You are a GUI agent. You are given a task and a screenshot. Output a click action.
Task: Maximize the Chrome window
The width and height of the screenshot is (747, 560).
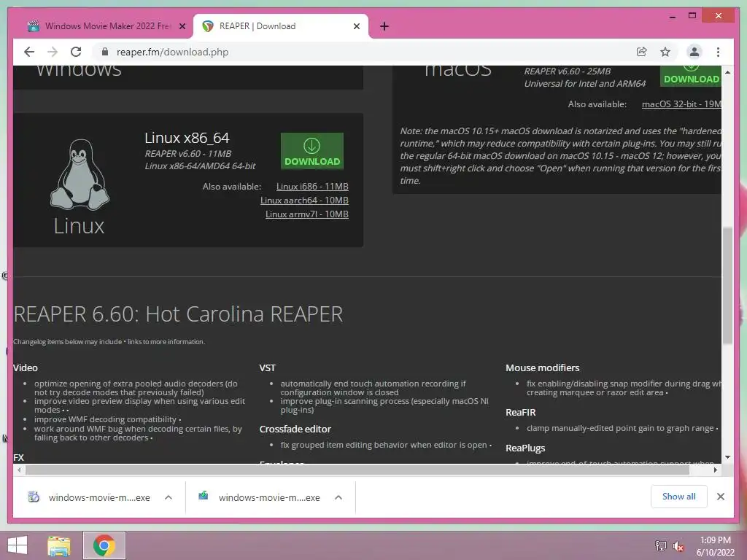point(692,16)
